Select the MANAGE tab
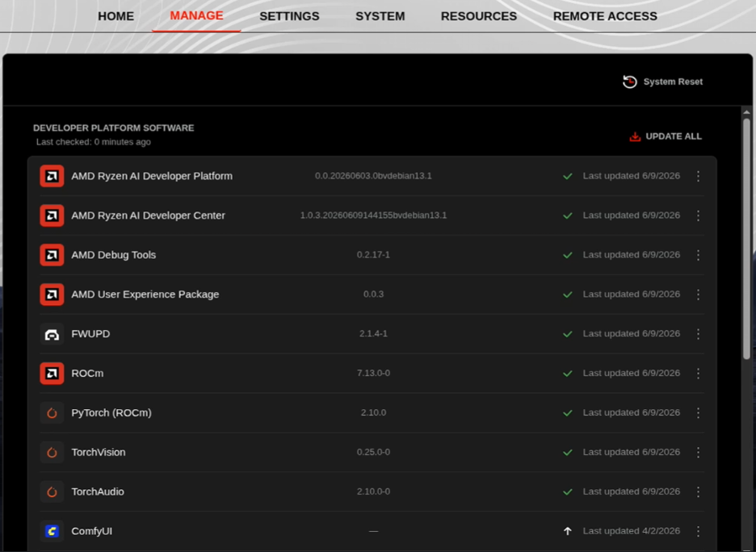This screenshot has width=756, height=552. click(196, 16)
